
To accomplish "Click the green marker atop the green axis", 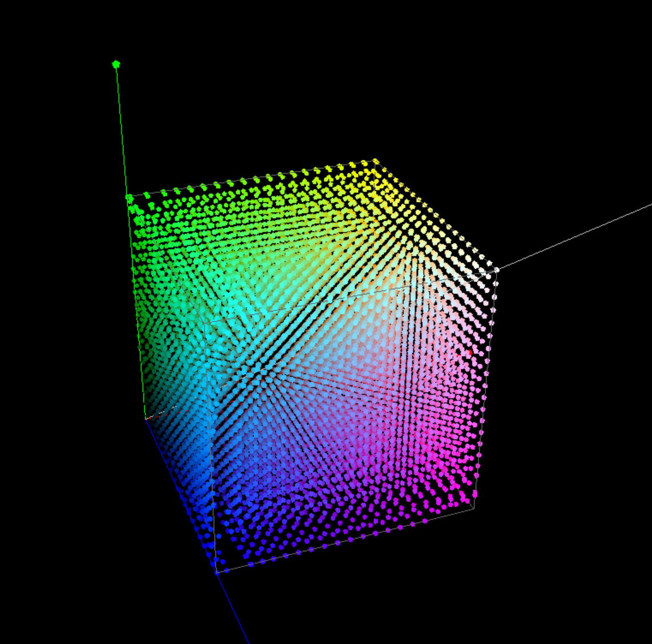I will (116, 64).
